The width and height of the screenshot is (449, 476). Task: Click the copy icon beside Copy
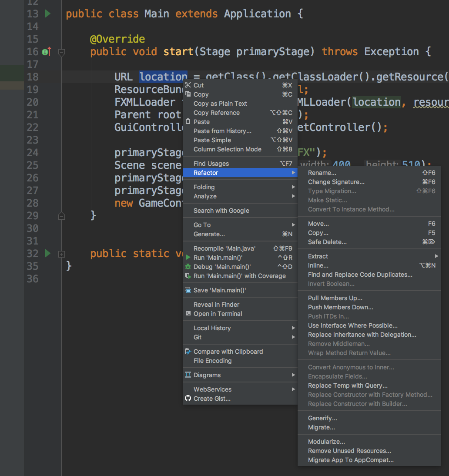pos(188,94)
